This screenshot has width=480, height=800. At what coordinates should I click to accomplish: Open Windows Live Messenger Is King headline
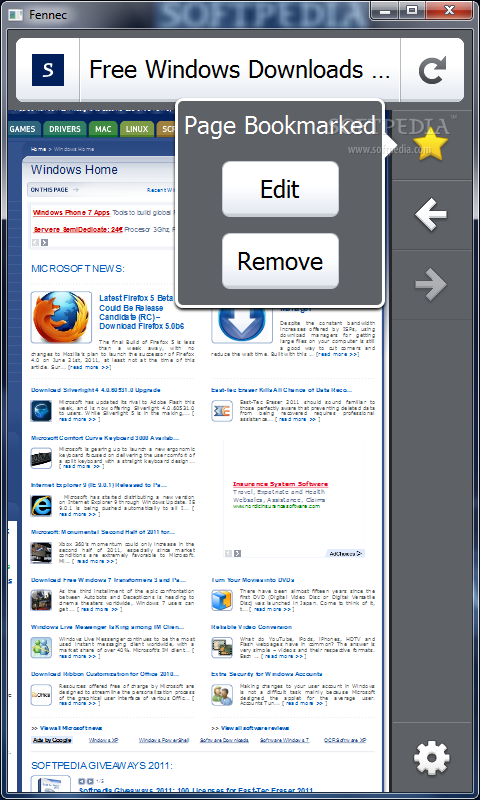point(107,627)
